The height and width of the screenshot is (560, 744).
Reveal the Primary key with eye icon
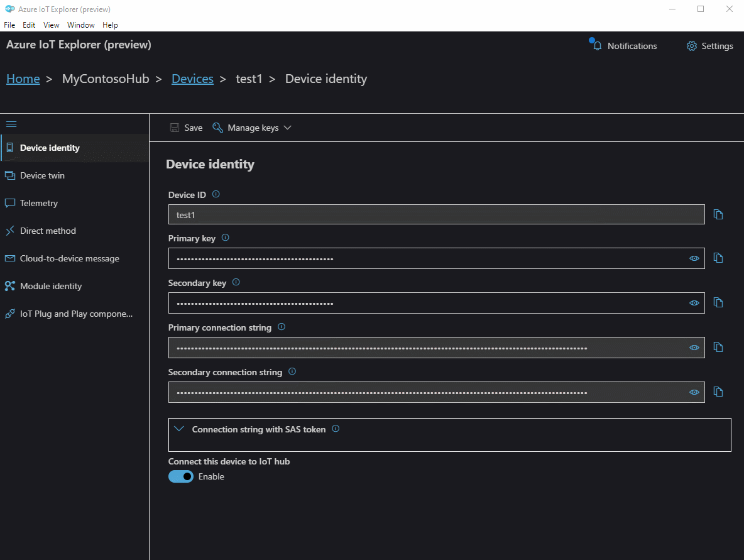694,259
